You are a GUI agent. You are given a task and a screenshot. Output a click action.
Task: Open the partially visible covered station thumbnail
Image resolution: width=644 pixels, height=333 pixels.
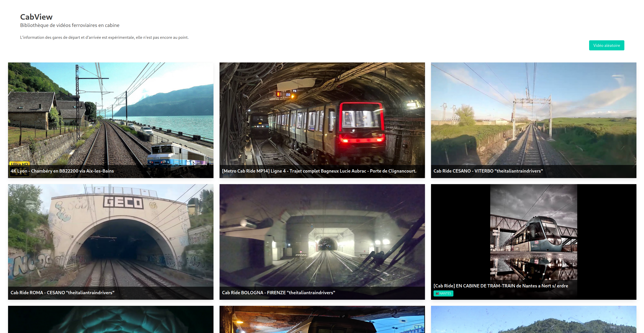click(x=322, y=319)
